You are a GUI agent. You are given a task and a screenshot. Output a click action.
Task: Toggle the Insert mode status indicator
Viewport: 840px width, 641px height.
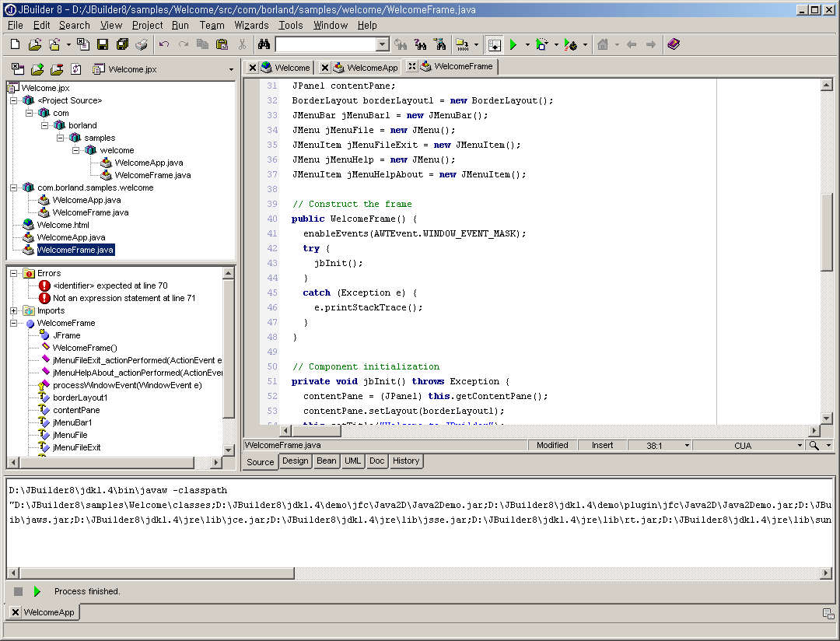(602, 445)
